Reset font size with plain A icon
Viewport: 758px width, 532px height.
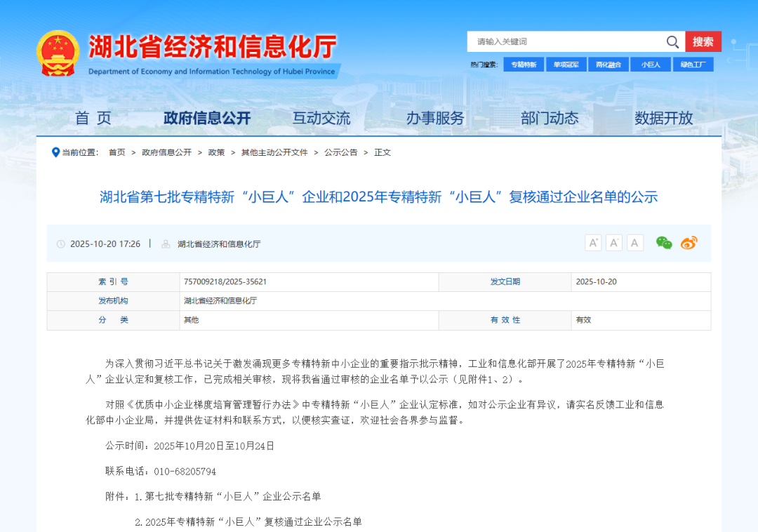[x=635, y=243]
